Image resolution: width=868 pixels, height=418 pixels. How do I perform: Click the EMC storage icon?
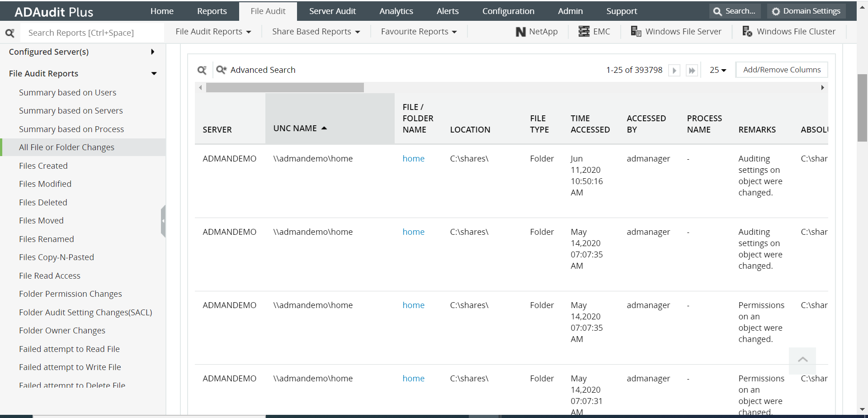point(584,31)
